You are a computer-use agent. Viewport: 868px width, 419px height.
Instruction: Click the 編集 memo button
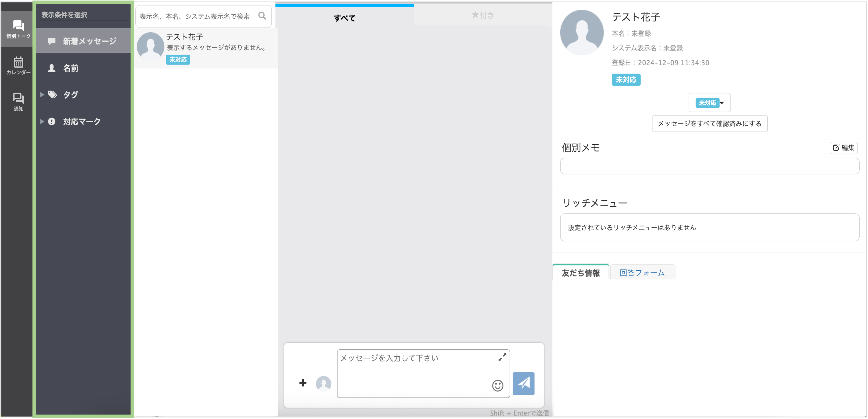[843, 148]
